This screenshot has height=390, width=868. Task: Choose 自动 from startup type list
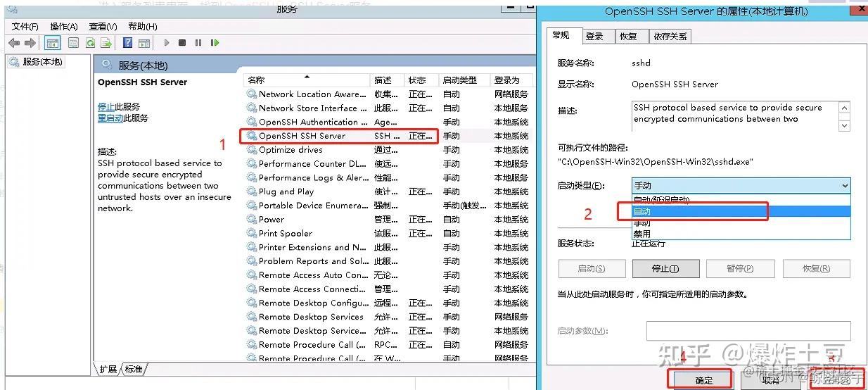tap(741, 211)
